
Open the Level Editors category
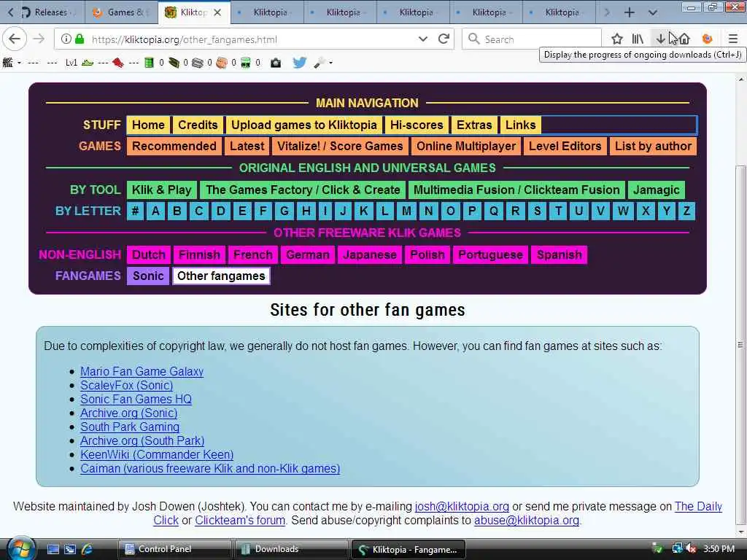point(565,146)
